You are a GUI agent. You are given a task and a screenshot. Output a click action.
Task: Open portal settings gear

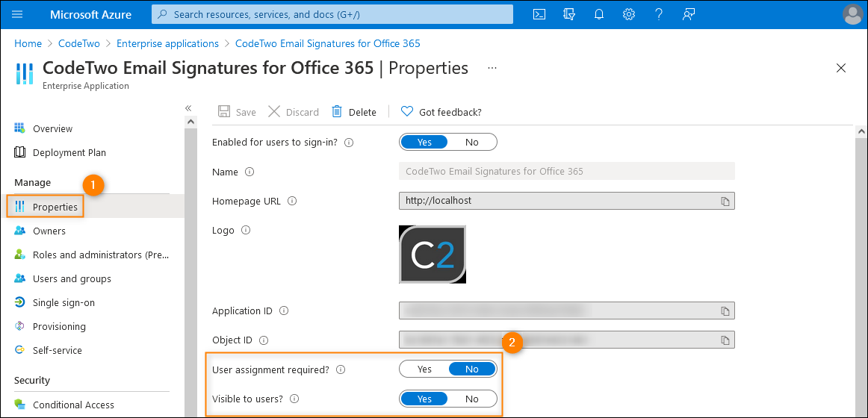(628, 15)
